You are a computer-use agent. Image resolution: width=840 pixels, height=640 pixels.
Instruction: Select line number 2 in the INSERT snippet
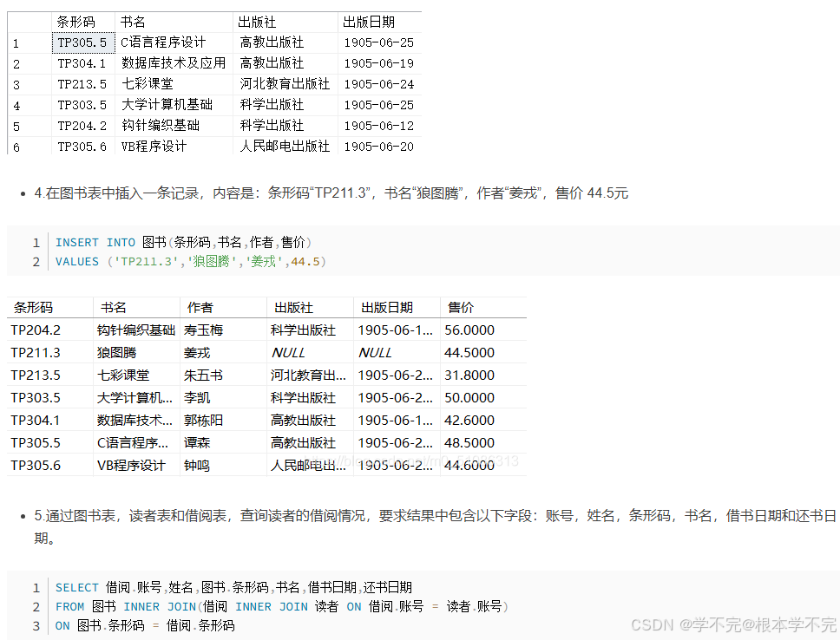36,261
